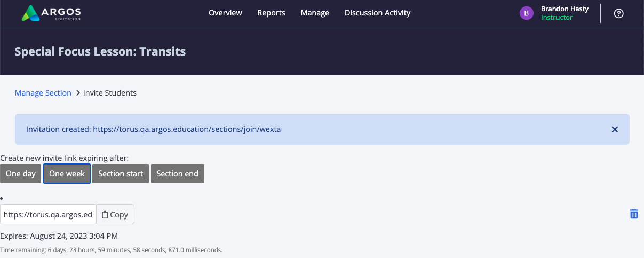Delete the invite link with trash icon
Viewport: 644px width, 258px height.
point(634,214)
